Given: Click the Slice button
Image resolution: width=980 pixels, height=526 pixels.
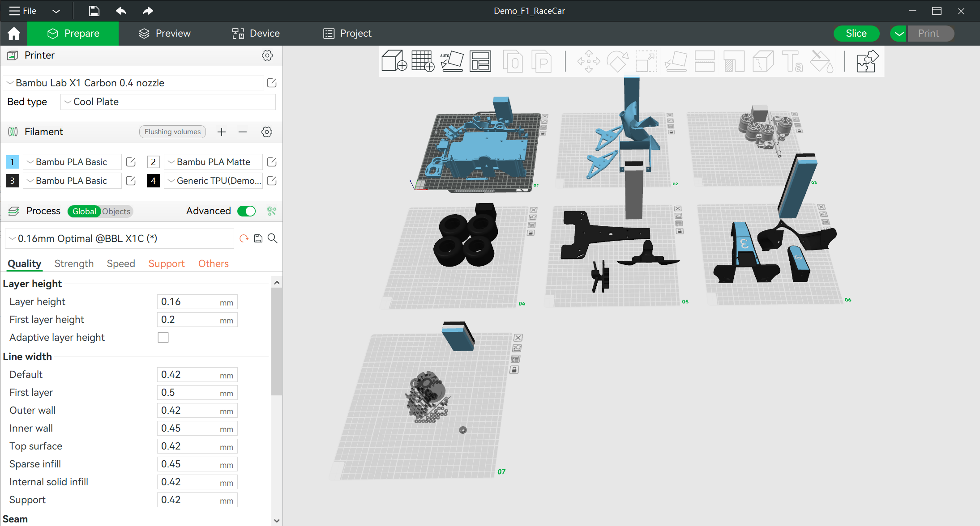Looking at the screenshot, I should [857, 33].
